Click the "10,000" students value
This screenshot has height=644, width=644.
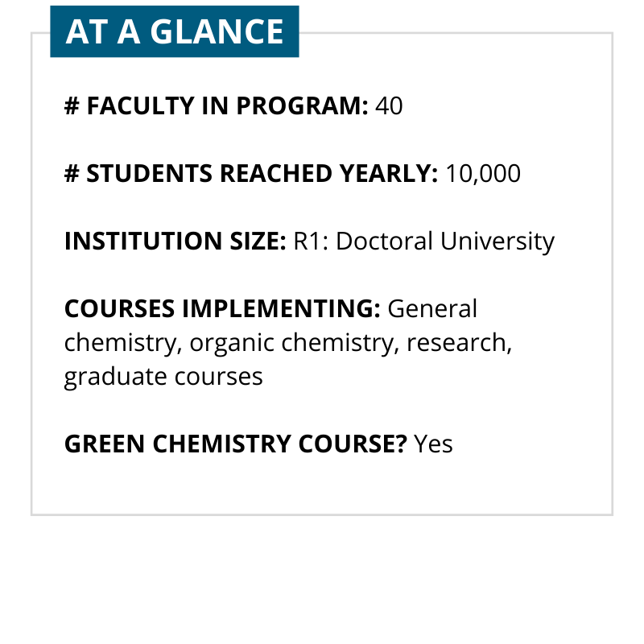483,173
